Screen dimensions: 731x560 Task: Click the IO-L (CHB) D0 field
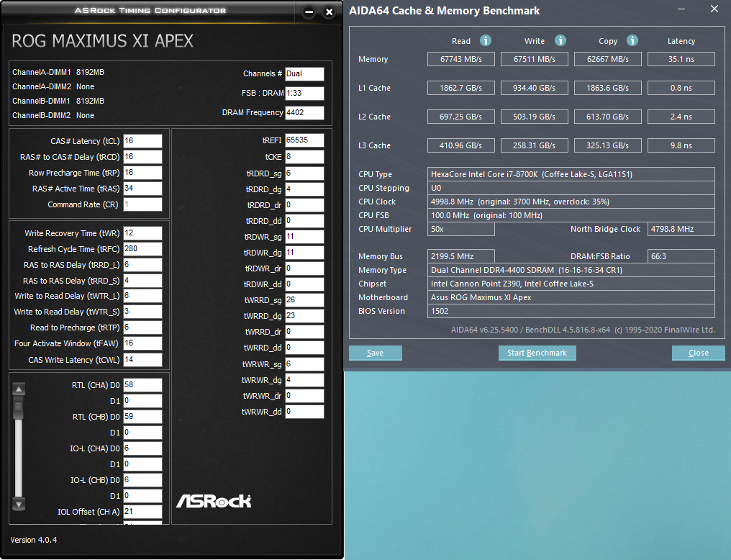coord(142,480)
